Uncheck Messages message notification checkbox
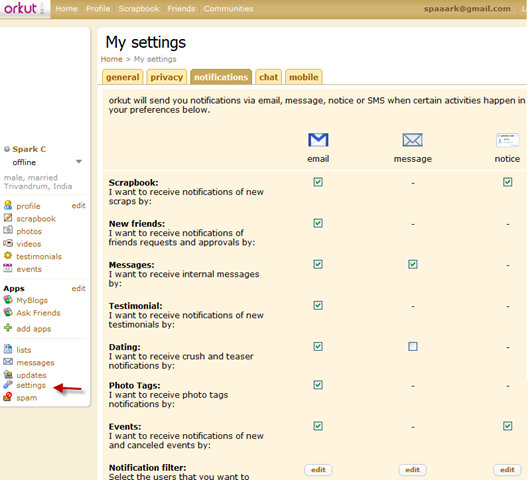Image resolution: width=528 pixels, height=480 pixels. click(413, 264)
